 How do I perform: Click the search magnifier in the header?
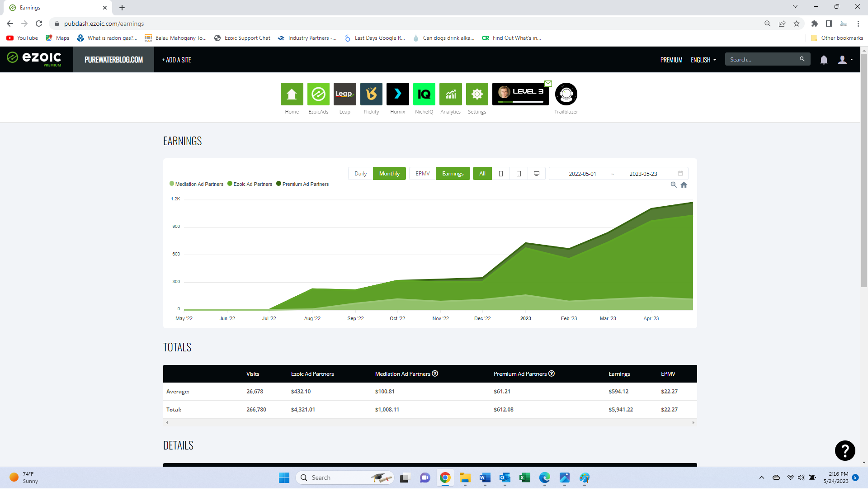click(802, 59)
